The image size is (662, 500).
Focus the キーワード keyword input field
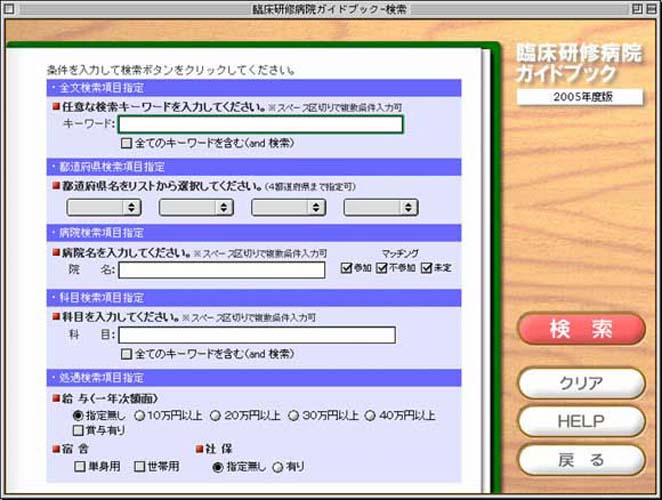(x=261, y=125)
